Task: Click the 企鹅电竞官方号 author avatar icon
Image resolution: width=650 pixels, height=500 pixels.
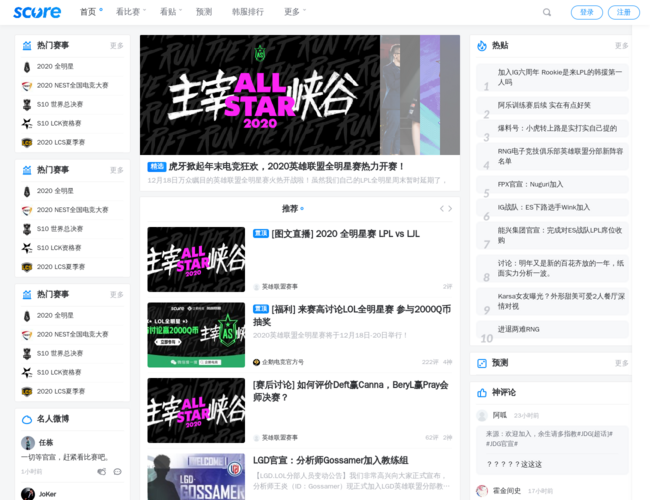Action: click(x=256, y=362)
